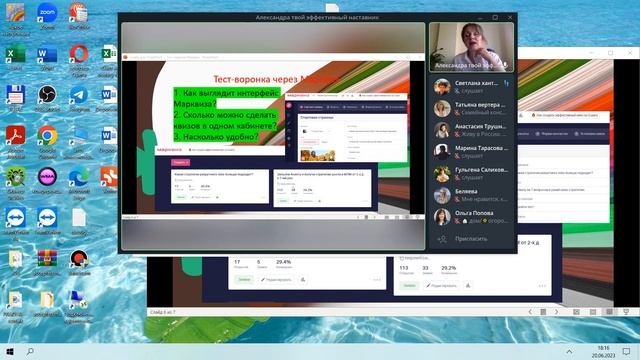Expand the system tray hidden icons chevron
Screen dimensions: 640x360
[569, 351]
